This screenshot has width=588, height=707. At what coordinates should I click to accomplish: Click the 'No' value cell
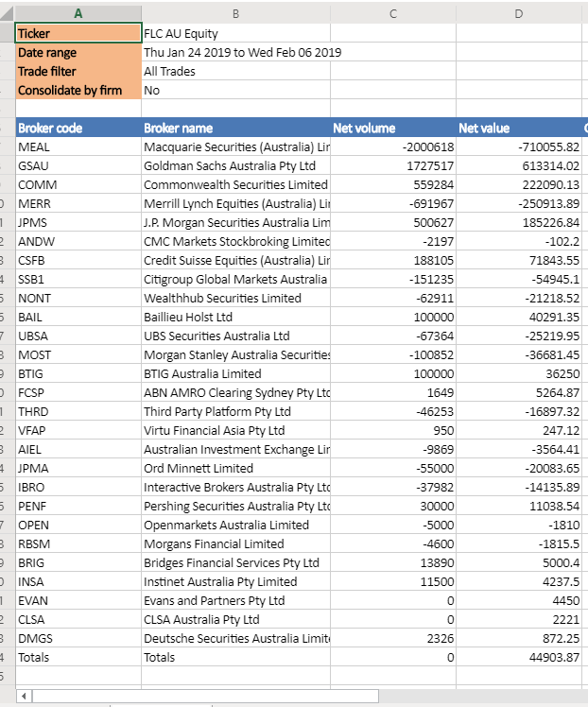pos(235,90)
